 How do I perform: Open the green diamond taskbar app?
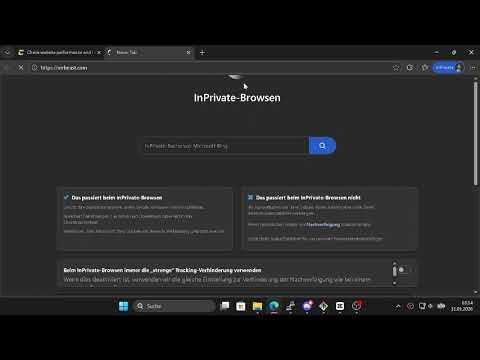323,306
